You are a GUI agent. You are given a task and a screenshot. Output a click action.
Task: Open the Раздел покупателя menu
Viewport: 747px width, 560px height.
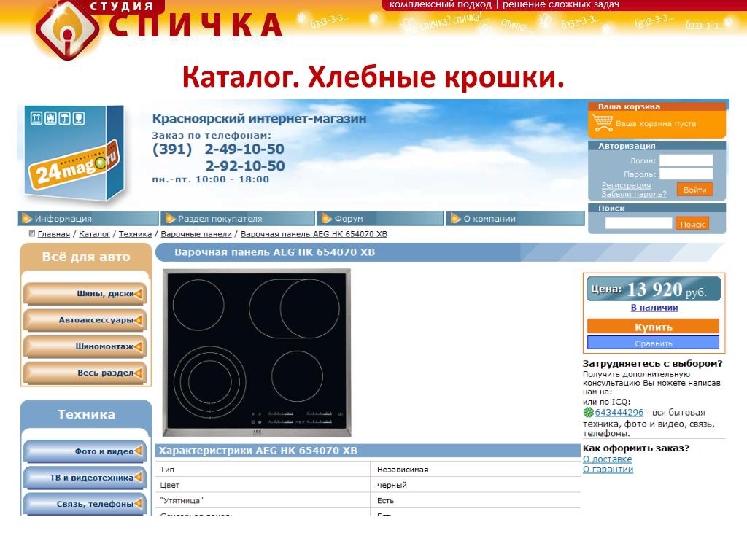[238, 219]
